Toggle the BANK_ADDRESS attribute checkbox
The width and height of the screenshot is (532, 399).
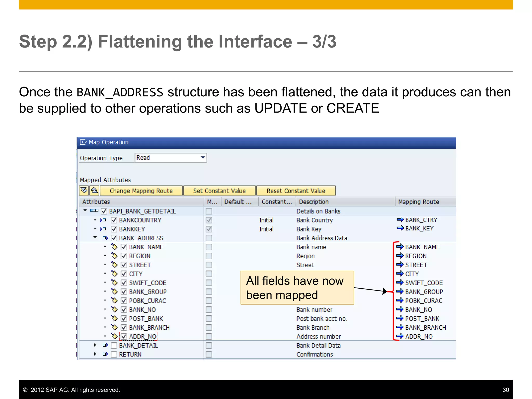tap(114, 238)
